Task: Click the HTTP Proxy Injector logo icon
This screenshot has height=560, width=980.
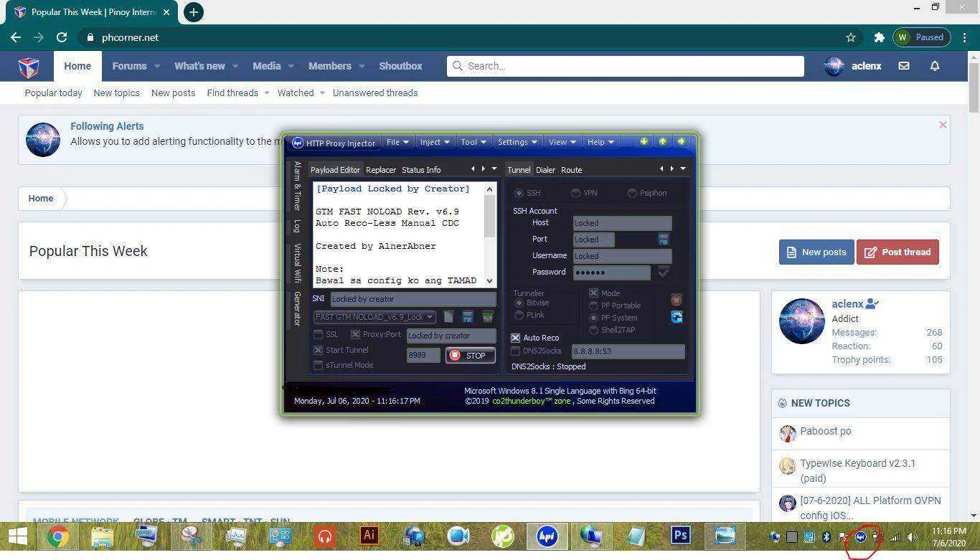Action: (x=298, y=143)
